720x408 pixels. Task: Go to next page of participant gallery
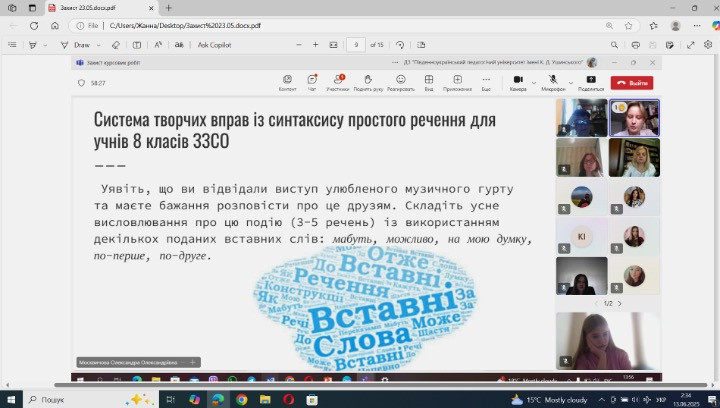(620, 303)
